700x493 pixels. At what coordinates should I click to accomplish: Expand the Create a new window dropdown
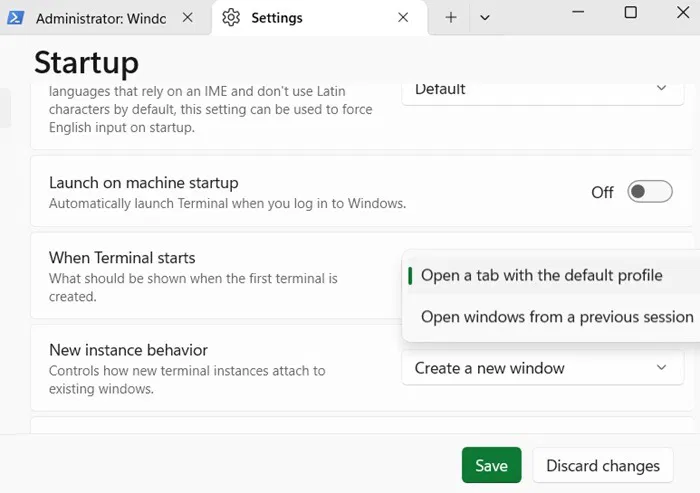pyautogui.click(x=540, y=368)
